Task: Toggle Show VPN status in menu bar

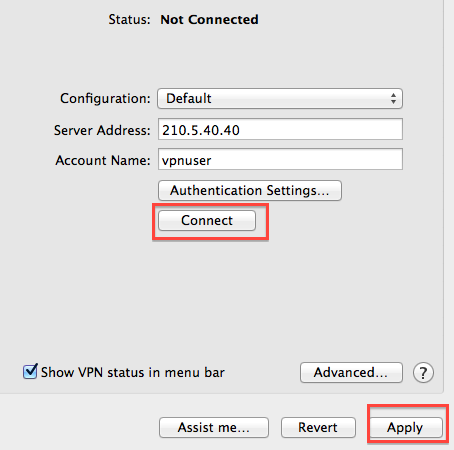Action: 30,371
